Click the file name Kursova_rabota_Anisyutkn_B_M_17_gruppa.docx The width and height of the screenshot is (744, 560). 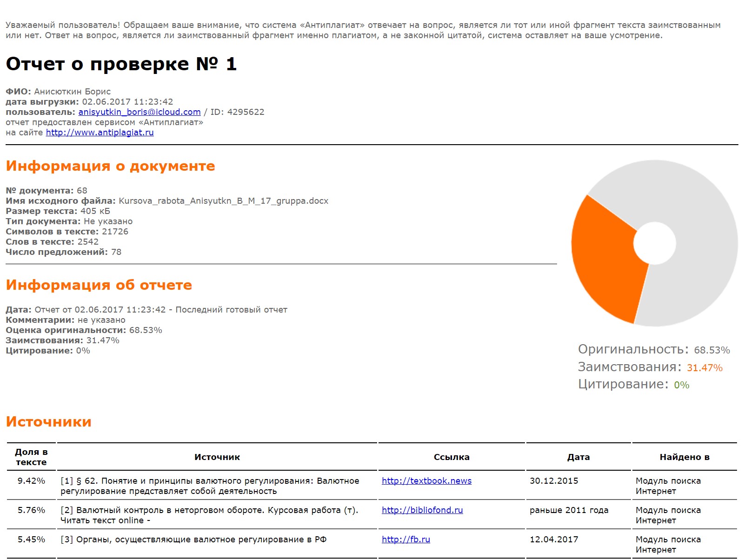point(224,201)
